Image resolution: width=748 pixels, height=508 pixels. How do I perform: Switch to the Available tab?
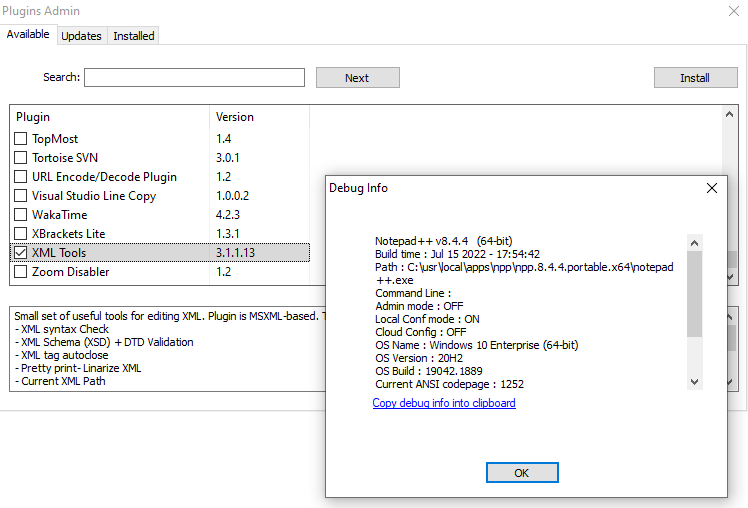coord(28,34)
